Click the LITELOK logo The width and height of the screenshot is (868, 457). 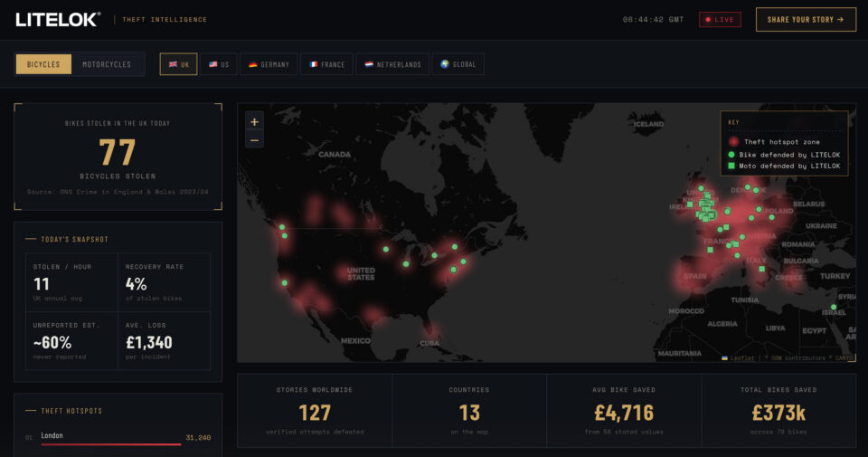coord(58,19)
